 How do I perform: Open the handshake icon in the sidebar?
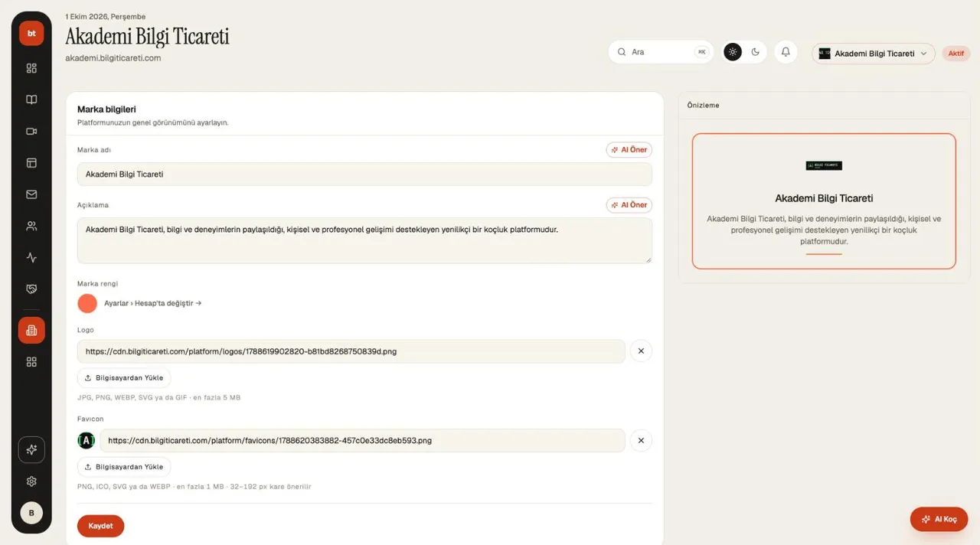click(x=31, y=289)
